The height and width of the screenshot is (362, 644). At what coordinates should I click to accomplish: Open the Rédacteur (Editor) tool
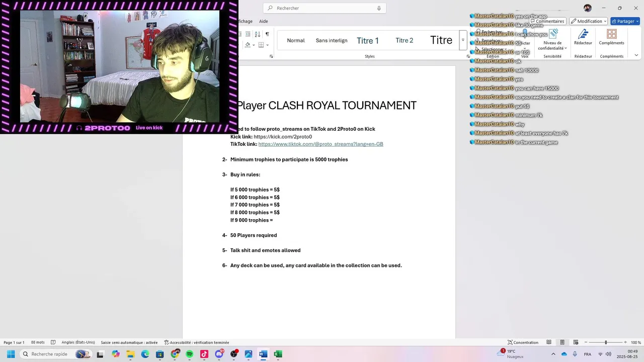tap(583, 37)
